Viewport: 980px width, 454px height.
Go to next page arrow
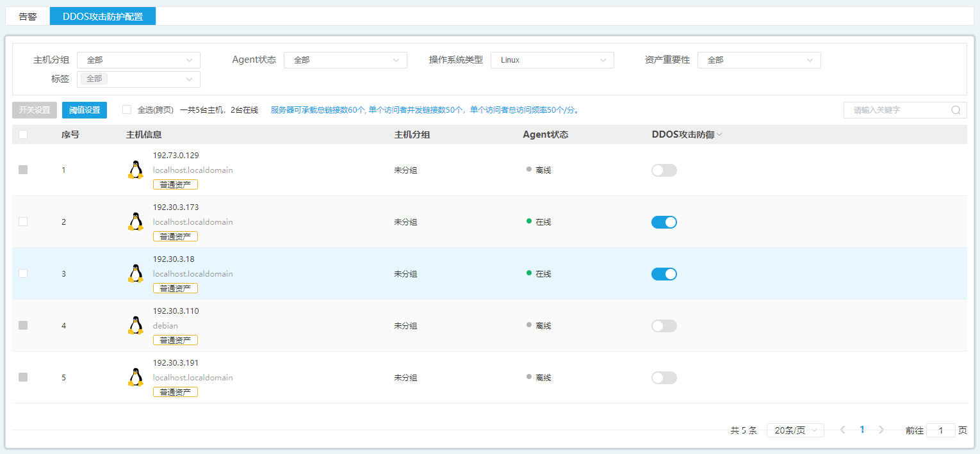point(881,430)
